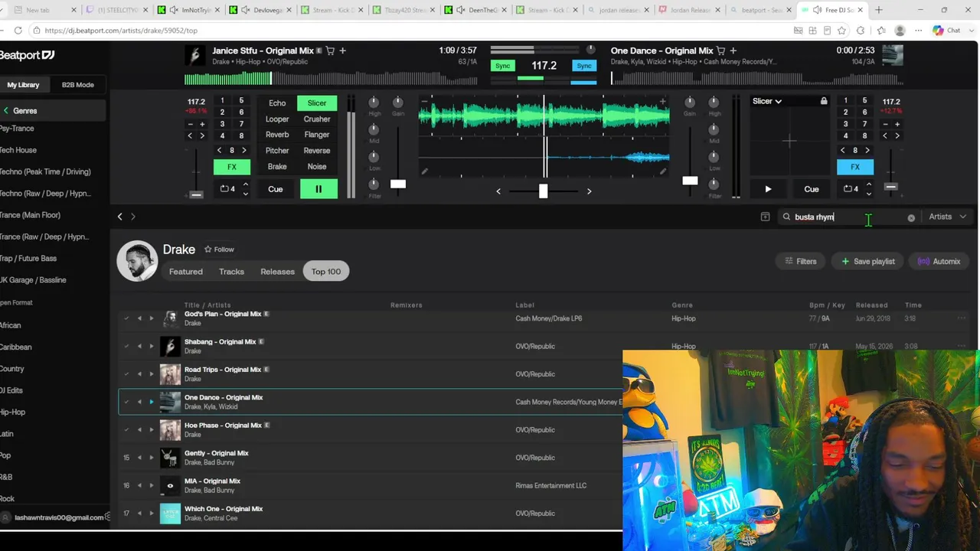The width and height of the screenshot is (980, 551).
Task: Click the search magnifier icon
Action: tap(786, 217)
